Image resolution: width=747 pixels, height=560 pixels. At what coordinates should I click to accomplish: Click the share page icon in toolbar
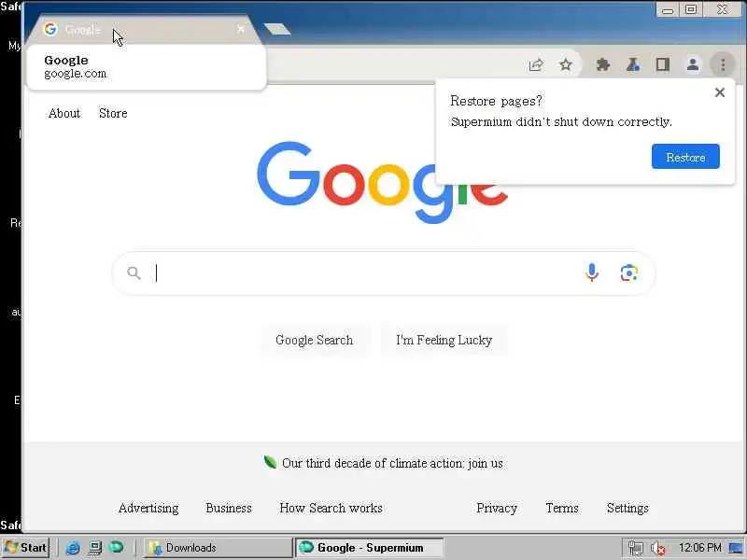(x=536, y=64)
